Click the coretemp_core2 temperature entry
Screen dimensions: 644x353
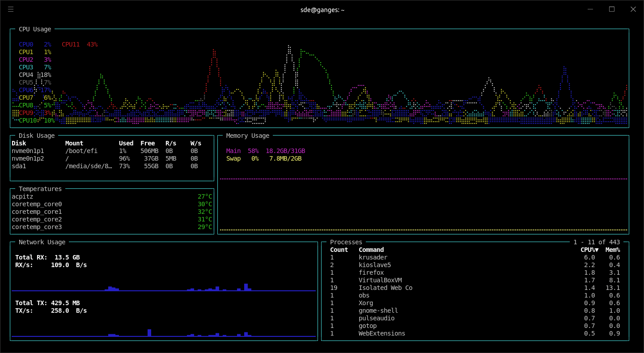coord(112,219)
